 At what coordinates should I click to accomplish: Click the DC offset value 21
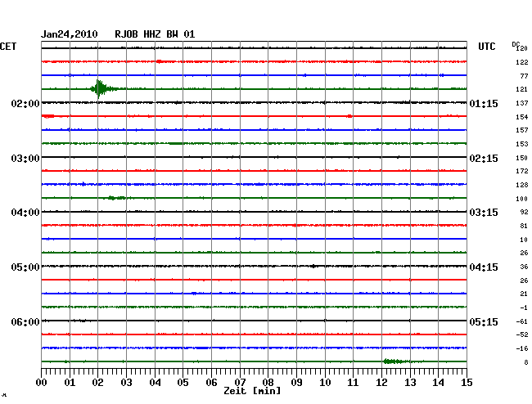[524, 294]
